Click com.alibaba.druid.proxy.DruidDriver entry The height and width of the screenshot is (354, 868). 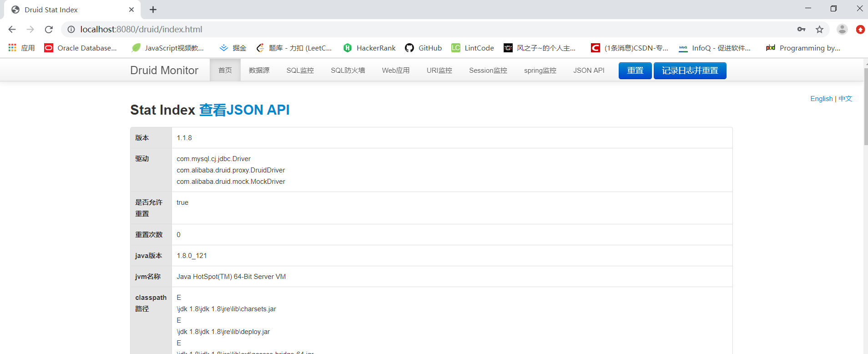tap(231, 170)
